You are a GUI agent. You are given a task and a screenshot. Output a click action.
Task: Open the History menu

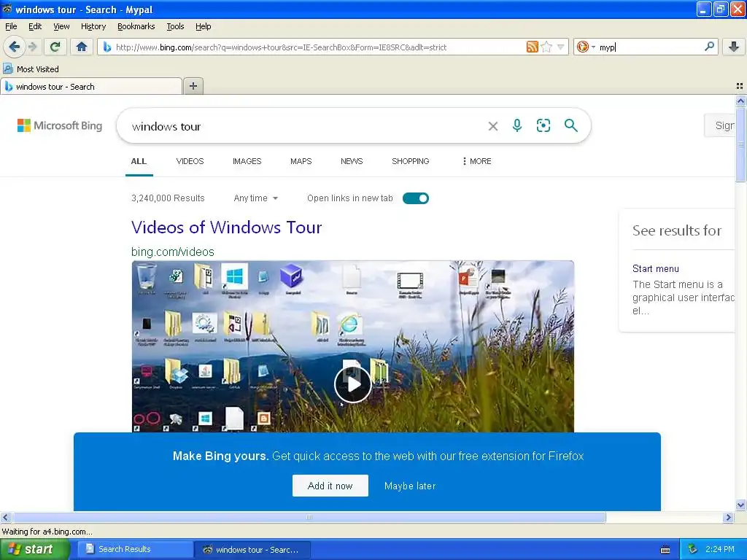click(93, 26)
